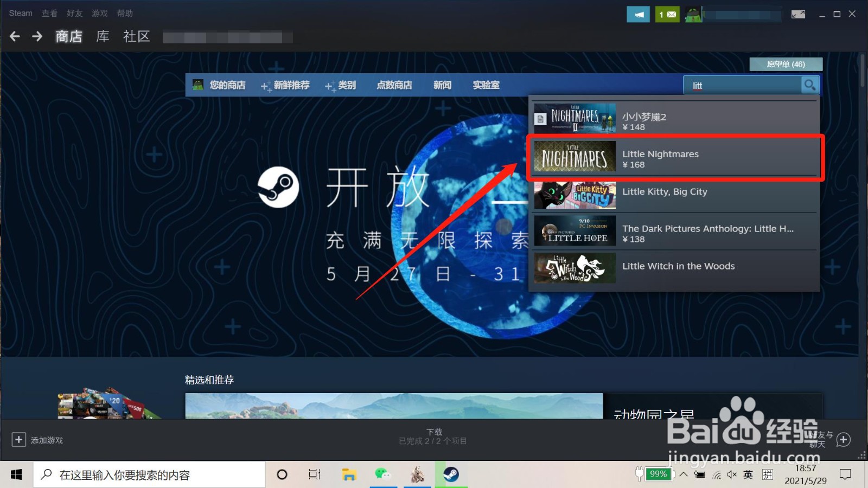The width and height of the screenshot is (868, 488).
Task: Open the Steam menu
Action: [21, 13]
